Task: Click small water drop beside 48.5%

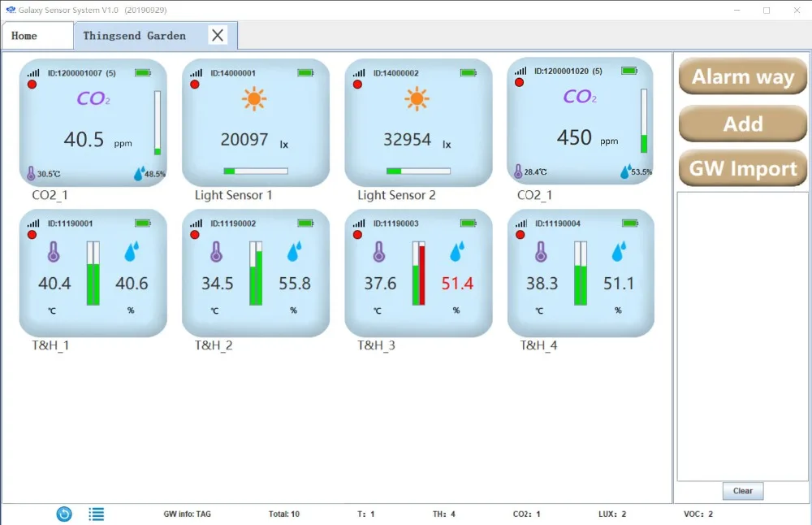Action: [139, 174]
